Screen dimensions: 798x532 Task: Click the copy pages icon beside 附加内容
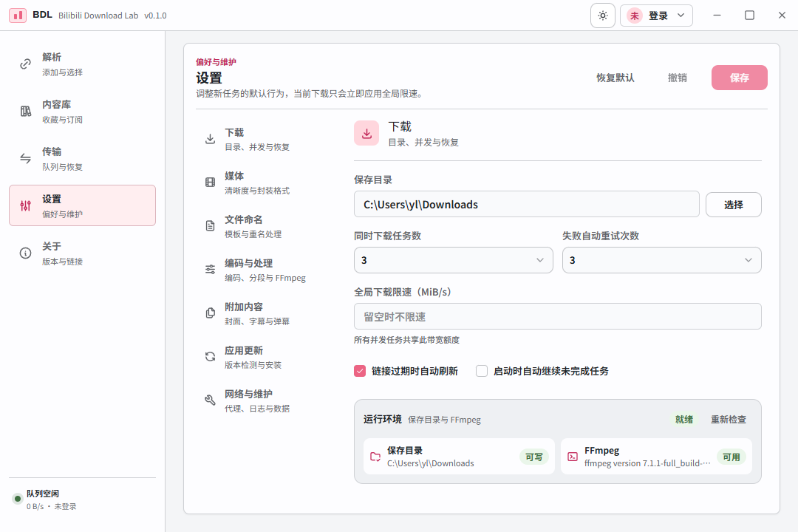[210, 313]
